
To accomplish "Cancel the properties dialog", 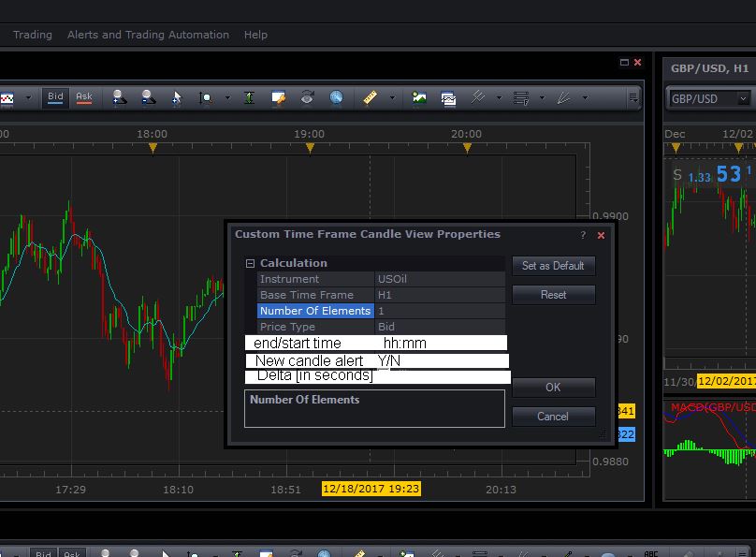I will (553, 417).
